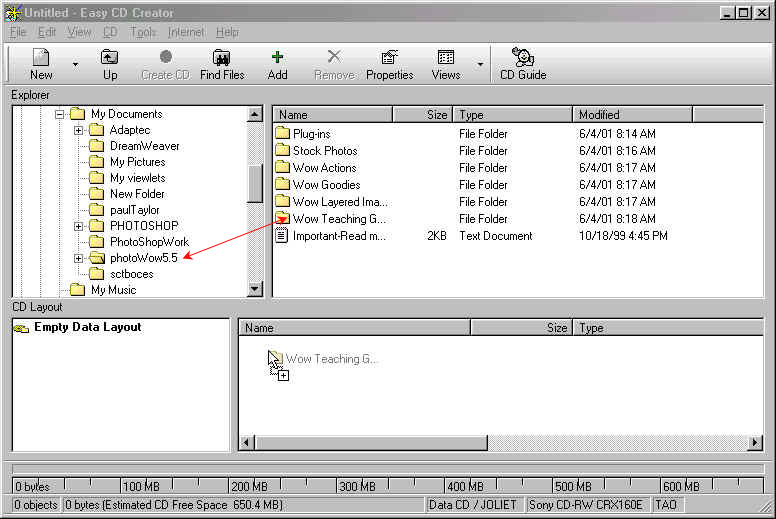Viewport: 776px width, 519px height.
Task: Select the Adaptec folder icon in tree
Action: pyautogui.click(x=97, y=130)
